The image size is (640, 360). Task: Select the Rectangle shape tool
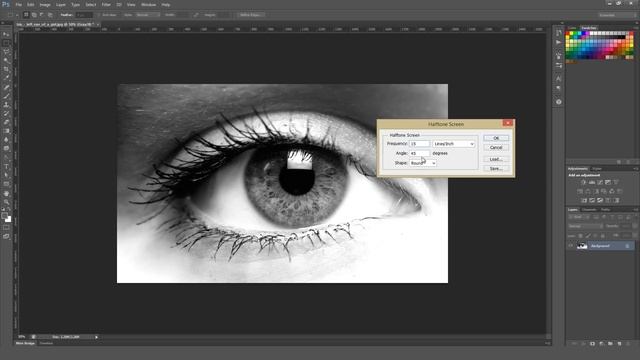tap(6, 184)
